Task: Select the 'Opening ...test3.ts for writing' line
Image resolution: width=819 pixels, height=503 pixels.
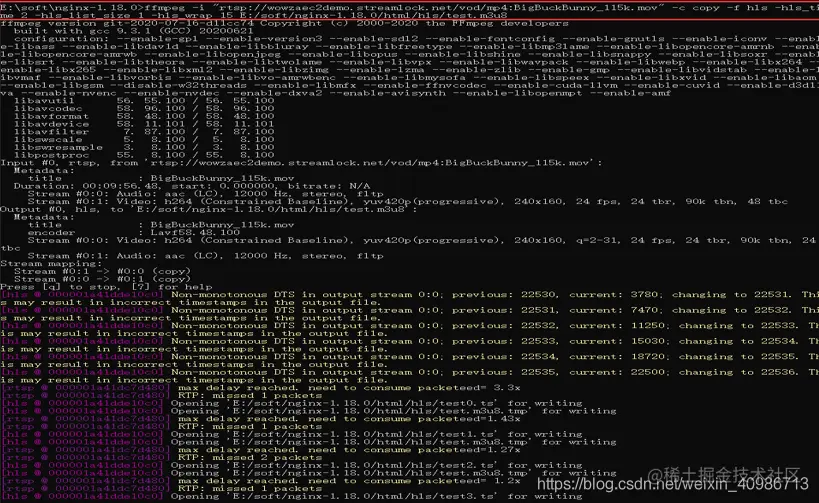Action: [291, 496]
